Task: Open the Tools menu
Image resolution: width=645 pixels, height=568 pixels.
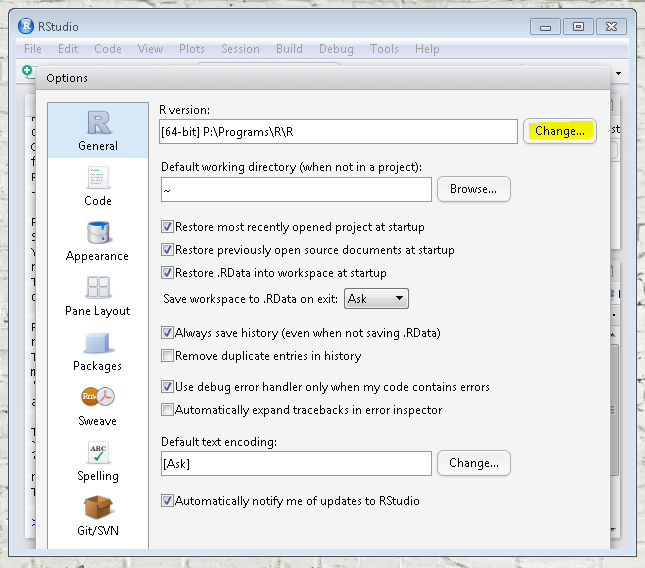Action: (384, 49)
